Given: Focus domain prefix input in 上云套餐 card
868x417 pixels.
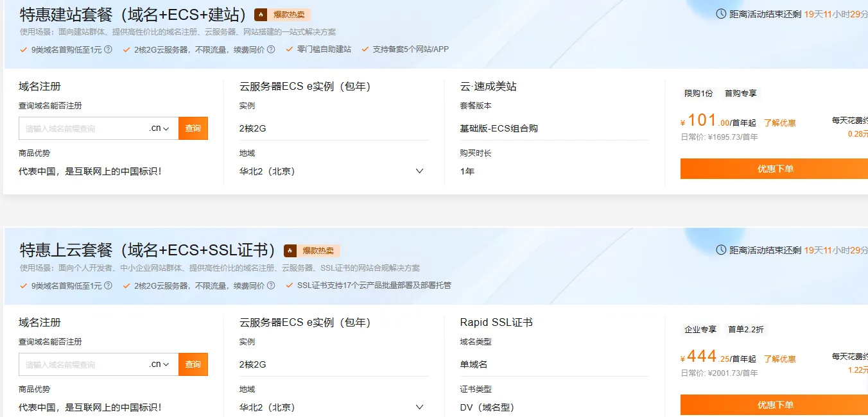Looking at the screenshot, I should coord(83,364).
